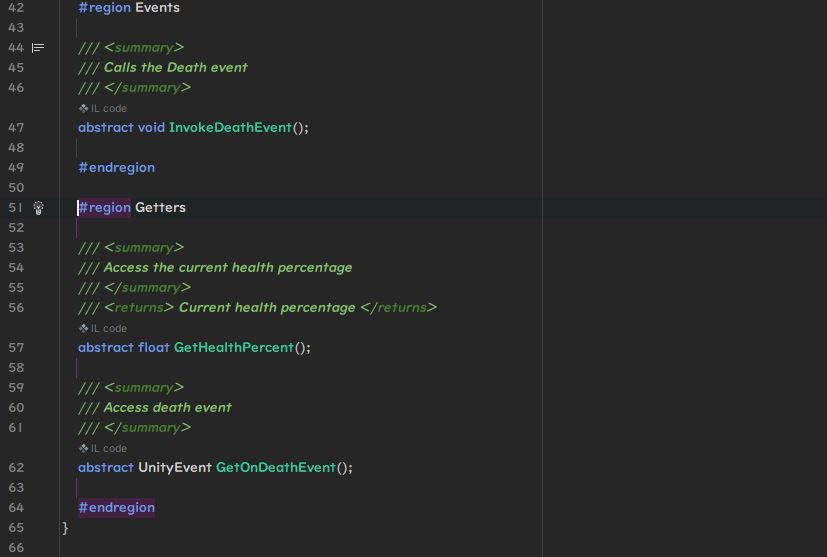Click the #endregion directive on line 49
The height and width of the screenshot is (557, 827).
[116, 167]
